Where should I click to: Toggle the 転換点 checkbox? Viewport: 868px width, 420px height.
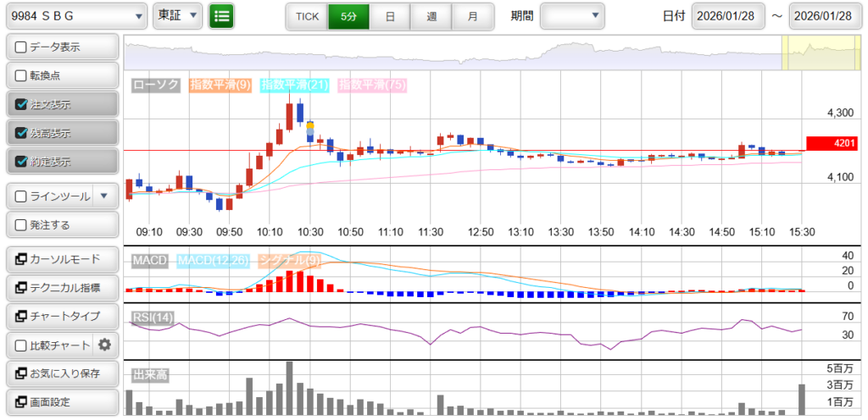(x=22, y=75)
